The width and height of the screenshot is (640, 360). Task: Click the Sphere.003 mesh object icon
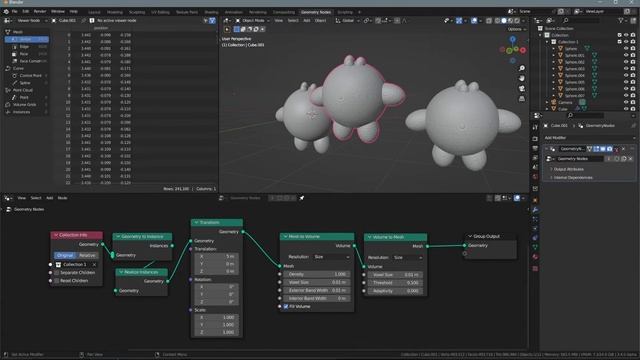click(x=560, y=69)
